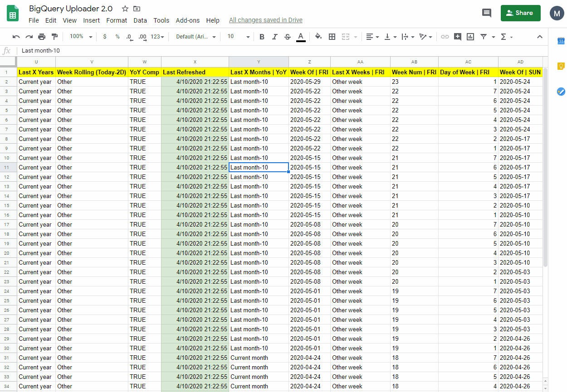Image resolution: width=567 pixels, height=392 pixels.
Task: Open the zoom 100% dropdown
Action: (81, 37)
